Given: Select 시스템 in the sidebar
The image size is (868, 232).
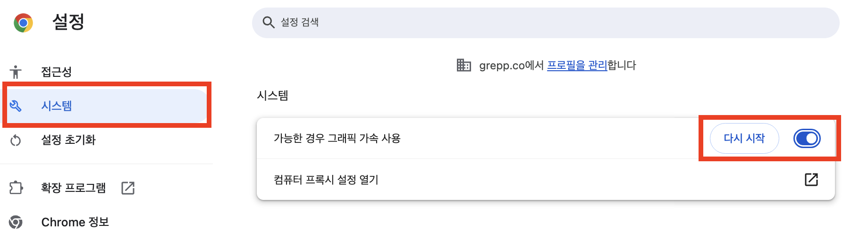Looking at the screenshot, I should click(x=57, y=106).
